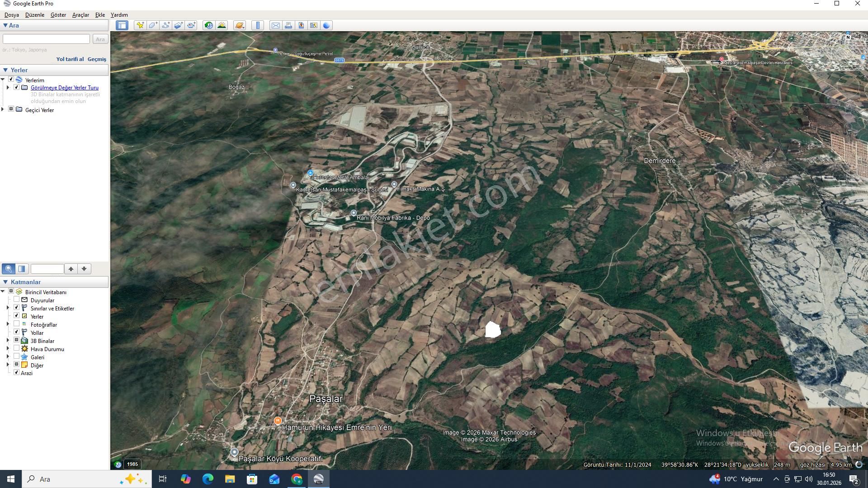The height and width of the screenshot is (488, 868).
Task: Add an image overlay from the toolbar
Action: [178, 25]
